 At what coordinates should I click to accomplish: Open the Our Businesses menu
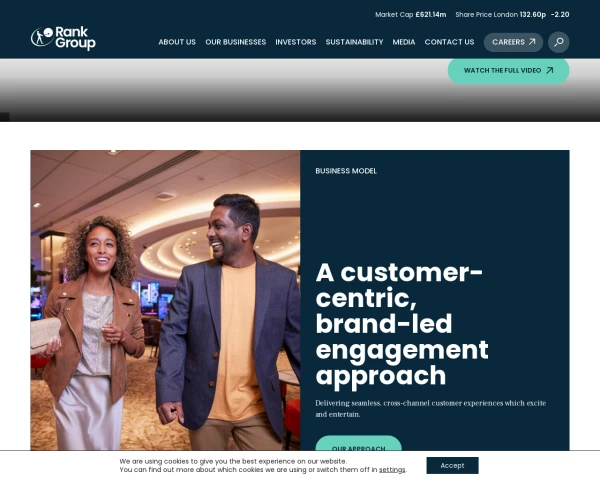(236, 42)
